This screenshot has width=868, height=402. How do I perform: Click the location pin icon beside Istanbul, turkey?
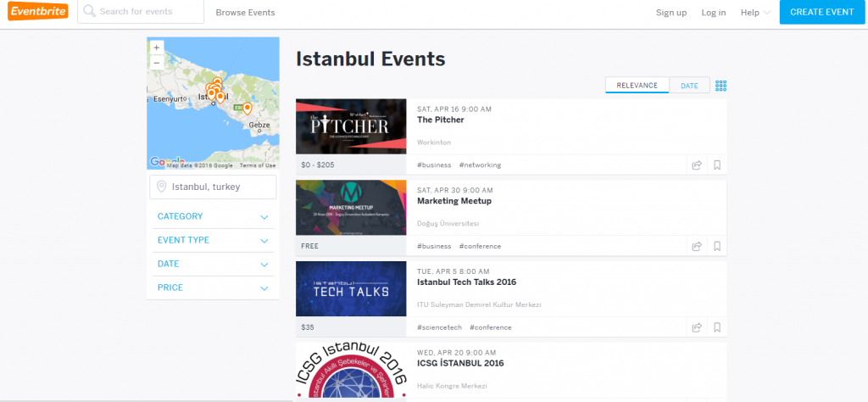pyautogui.click(x=162, y=187)
